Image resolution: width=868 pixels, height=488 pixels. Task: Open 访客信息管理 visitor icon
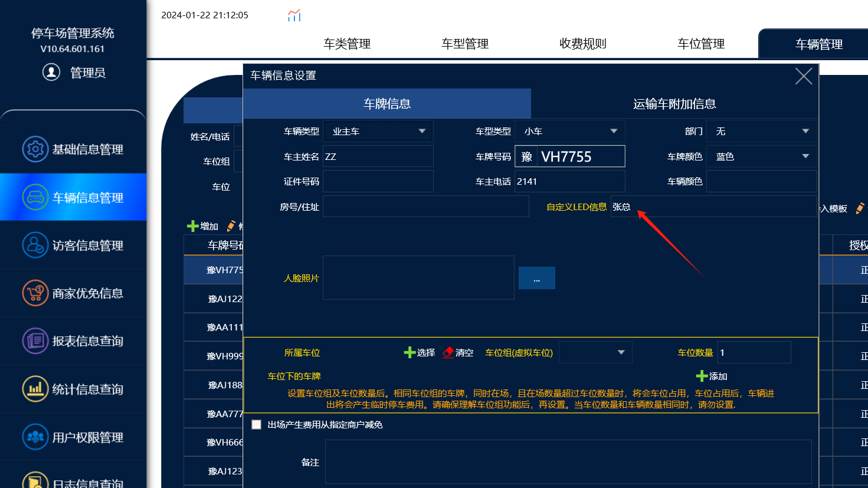35,245
